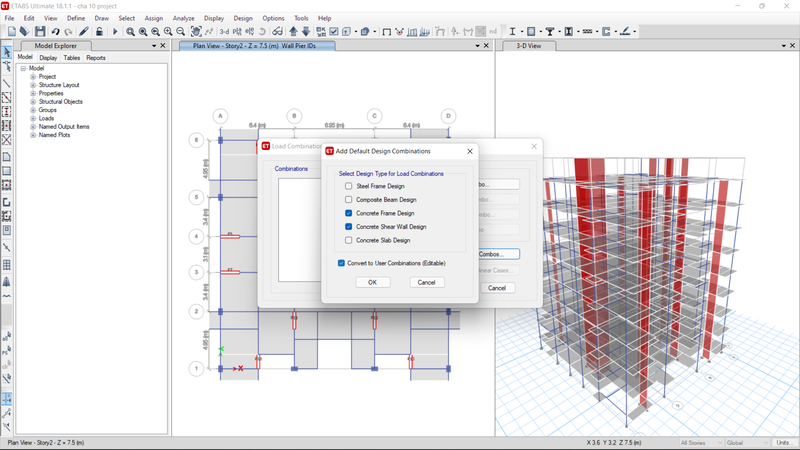The width and height of the screenshot is (800, 450).
Task: Click the Save As tag icon
Action: pos(24,32)
